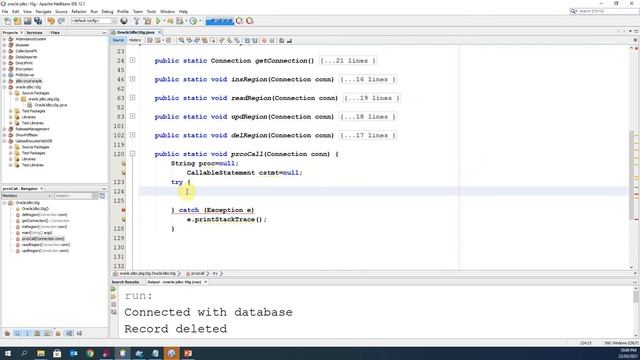
Task: Click the globe browser icon in toolbar
Action: (x=124, y=21)
